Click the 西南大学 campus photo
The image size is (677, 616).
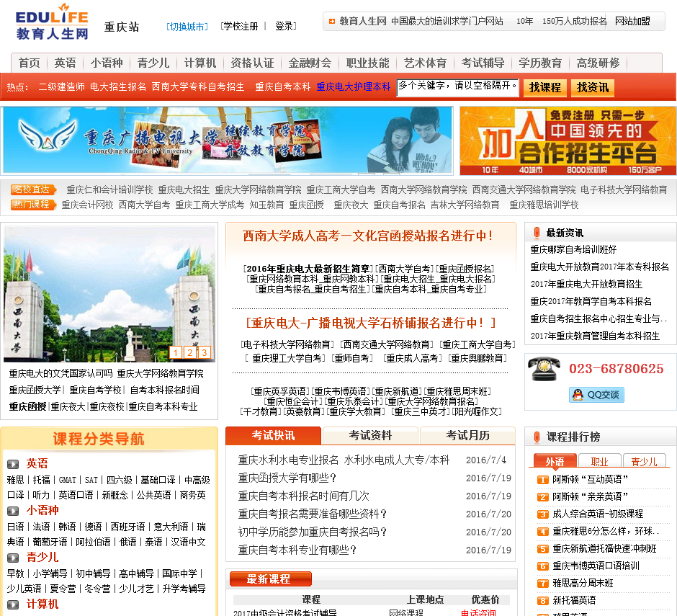109,294
